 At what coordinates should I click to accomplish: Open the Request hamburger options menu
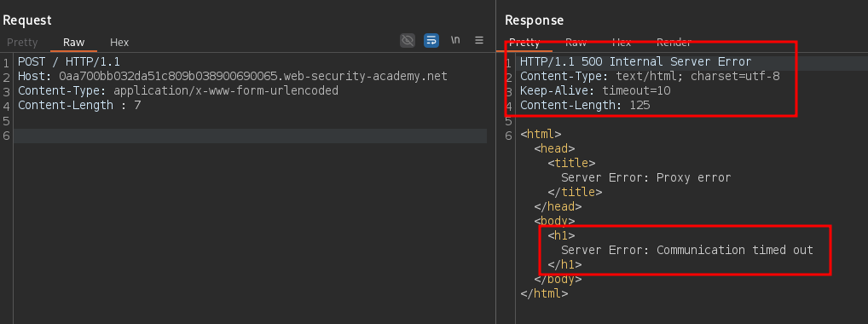point(479,40)
